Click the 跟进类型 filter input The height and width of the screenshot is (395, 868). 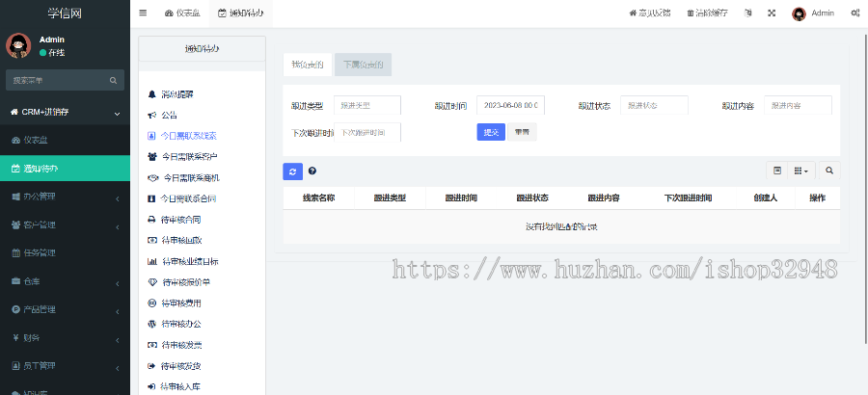click(367, 105)
